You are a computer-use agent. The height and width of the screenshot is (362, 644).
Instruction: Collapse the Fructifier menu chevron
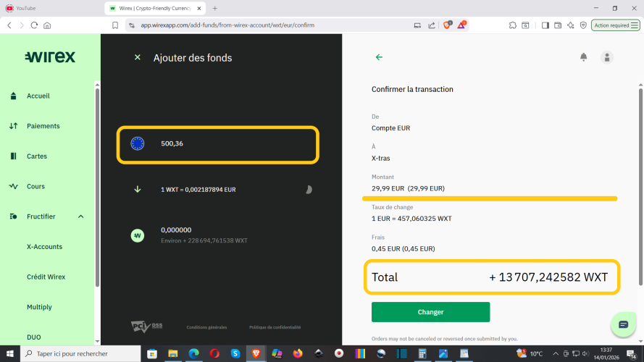click(81, 216)
